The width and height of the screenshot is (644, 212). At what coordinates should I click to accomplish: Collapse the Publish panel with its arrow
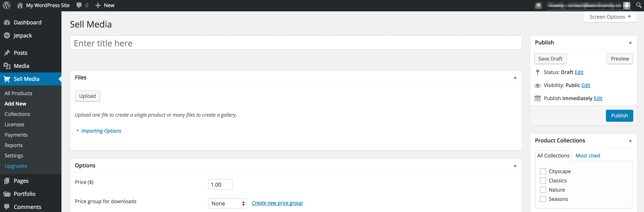tap(630, 42)
